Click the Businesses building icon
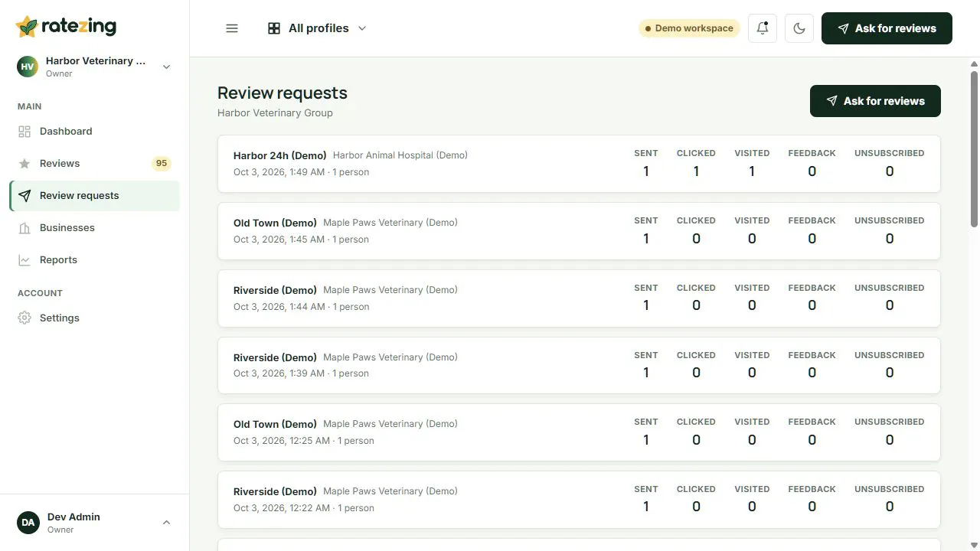980x551 pixels. [24, 228]
